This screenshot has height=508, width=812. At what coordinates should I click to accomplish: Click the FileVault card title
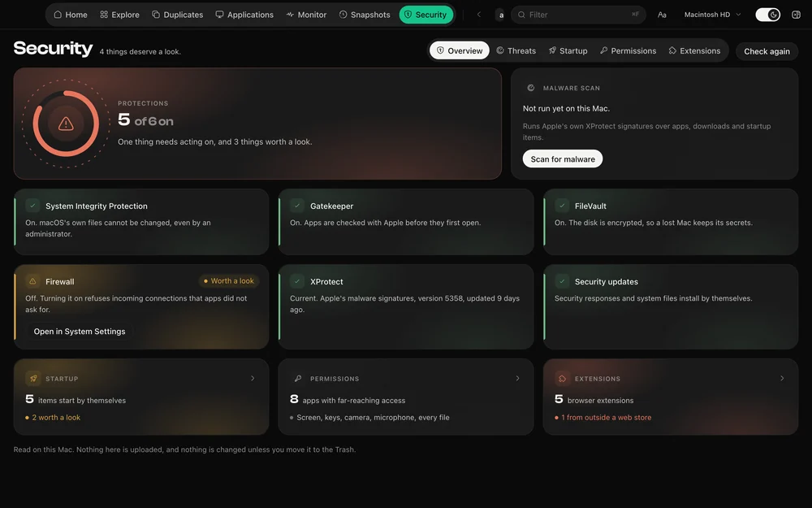(590, 206)
